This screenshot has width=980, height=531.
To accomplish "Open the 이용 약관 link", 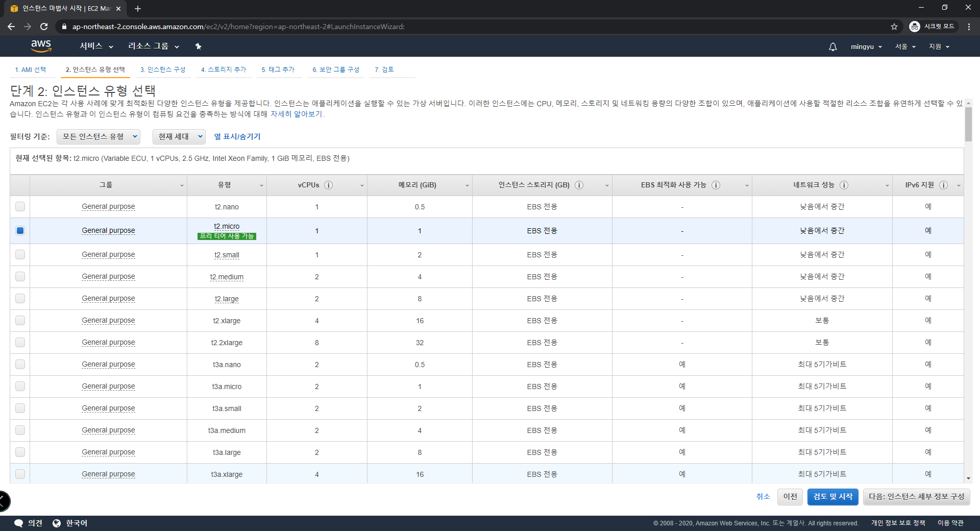I will coord(950,523).
